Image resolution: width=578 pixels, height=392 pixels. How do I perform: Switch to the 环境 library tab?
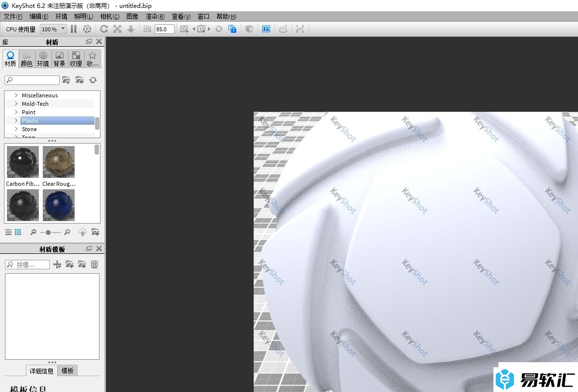(x=43, y=59)
